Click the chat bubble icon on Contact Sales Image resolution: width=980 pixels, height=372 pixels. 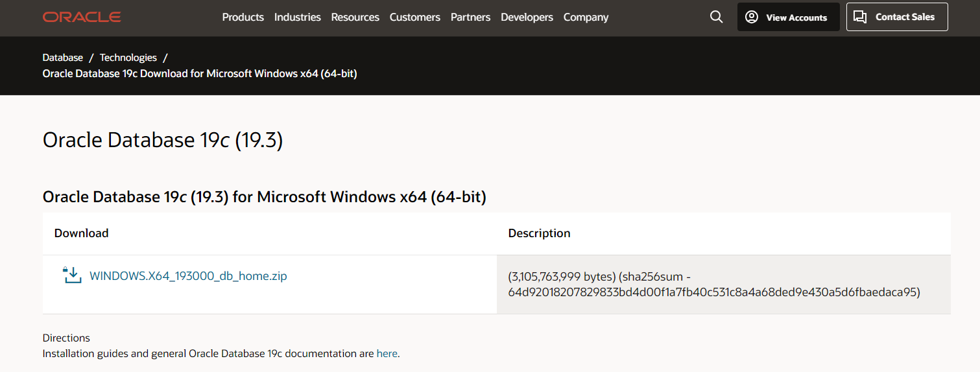(860, 17)
